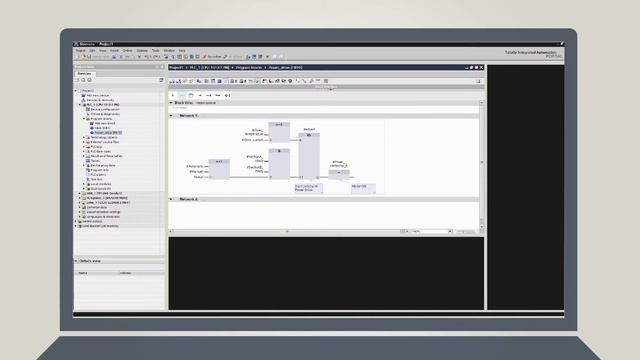Click first icon in block editor toolbar
Viewport: 640px width, 360px height.
pyautogui.click(x=172, y=81)
